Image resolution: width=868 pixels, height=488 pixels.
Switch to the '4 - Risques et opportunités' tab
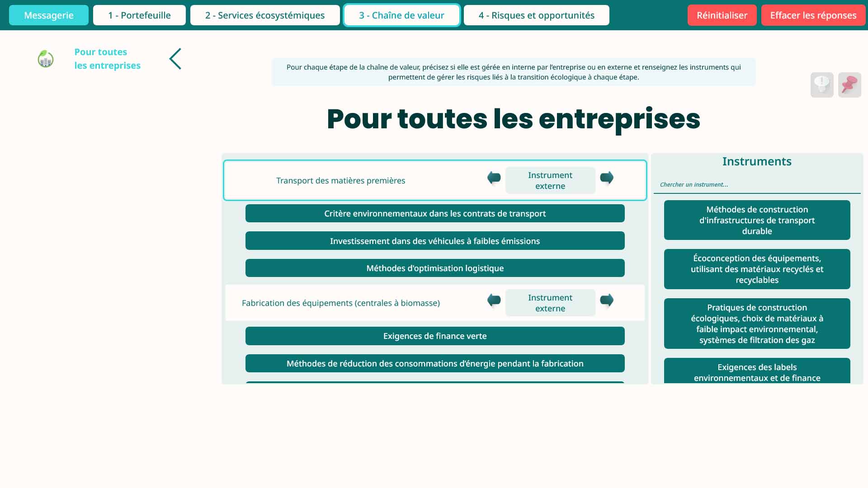point(536,15)
